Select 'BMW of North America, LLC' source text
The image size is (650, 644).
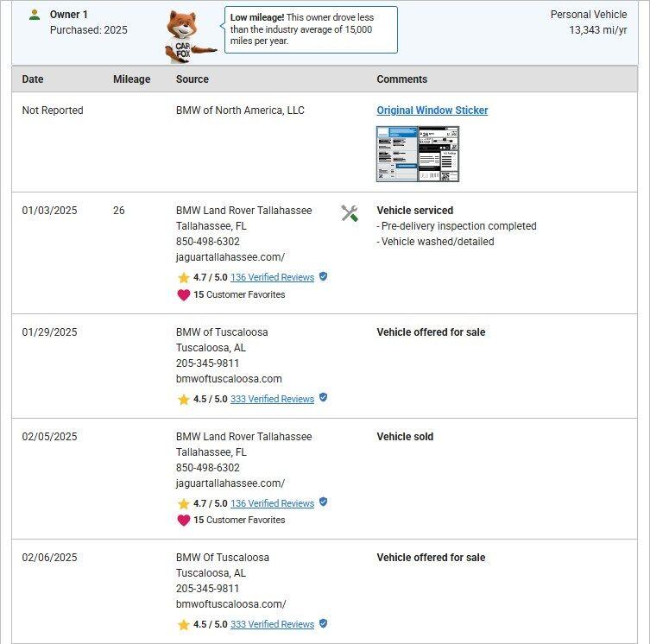pos(240,110)
